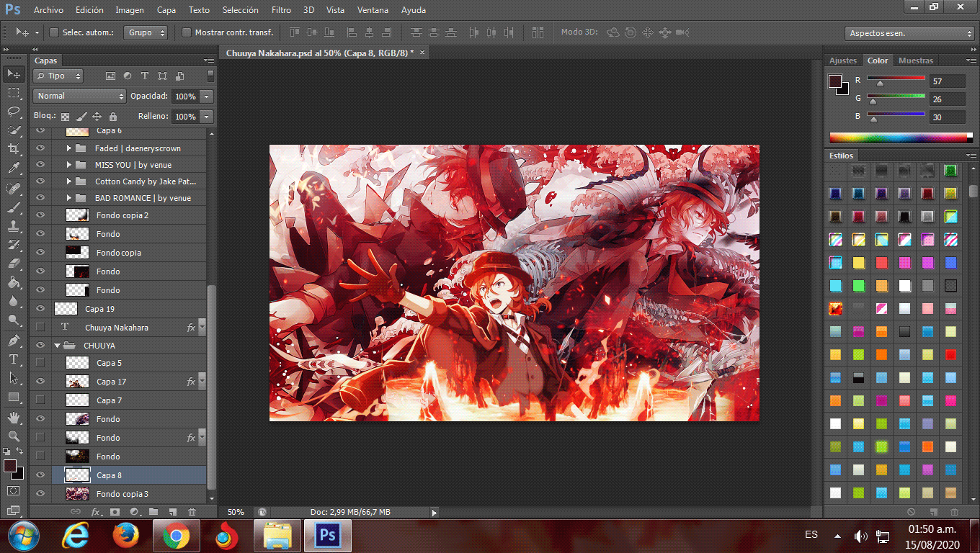This screenshot has width=980, height=553.
Task: Toggle Quick Mask mode
Action: tap(14, 490)
